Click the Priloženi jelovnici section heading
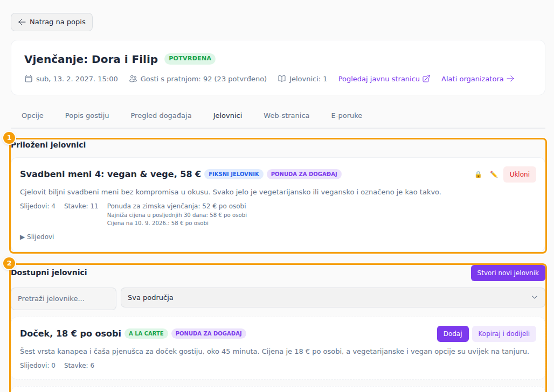 (49, 145)
